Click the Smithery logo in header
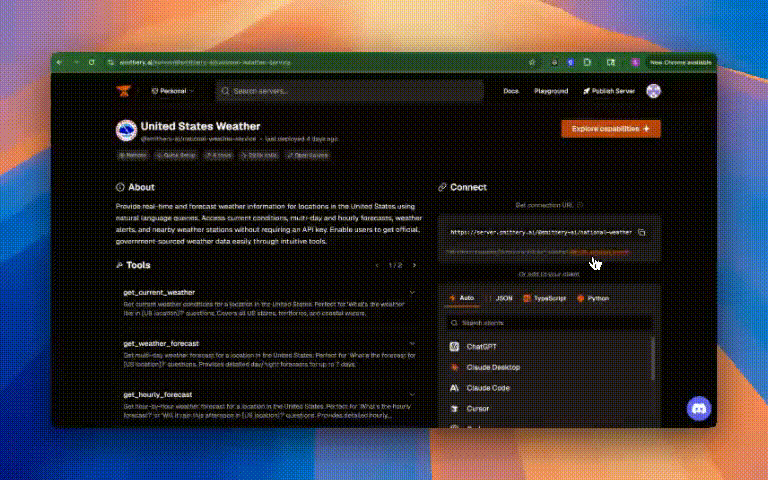Viewport: 768px width, 480px height. click(x=123, y=91)
